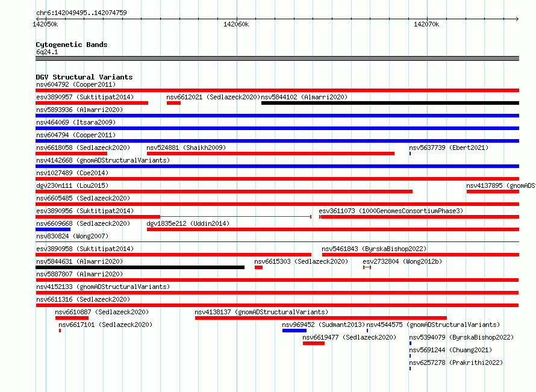Select the esv3890957 (Suktitipat2014) red bar
536x392 pixels.
[92, 103]
